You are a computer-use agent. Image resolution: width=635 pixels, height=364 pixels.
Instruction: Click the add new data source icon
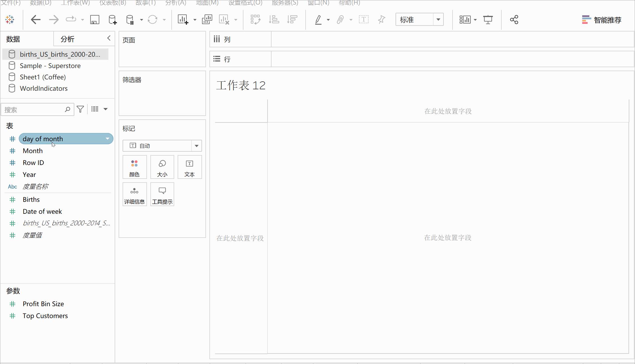(112, 20)
